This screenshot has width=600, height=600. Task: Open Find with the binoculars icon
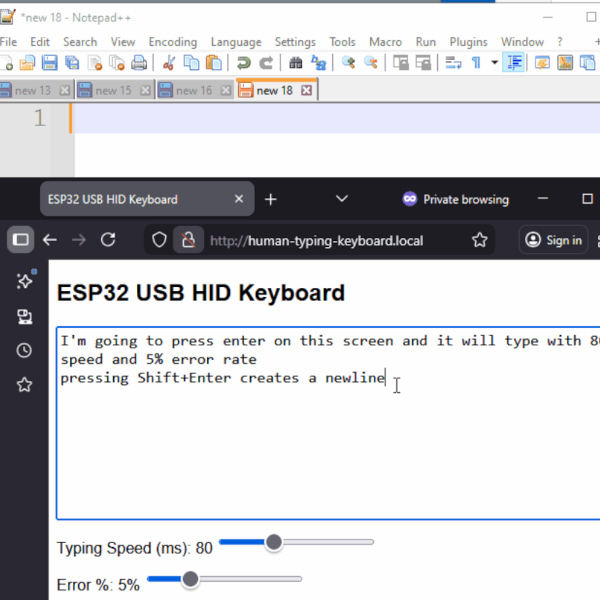pos(296,63)
